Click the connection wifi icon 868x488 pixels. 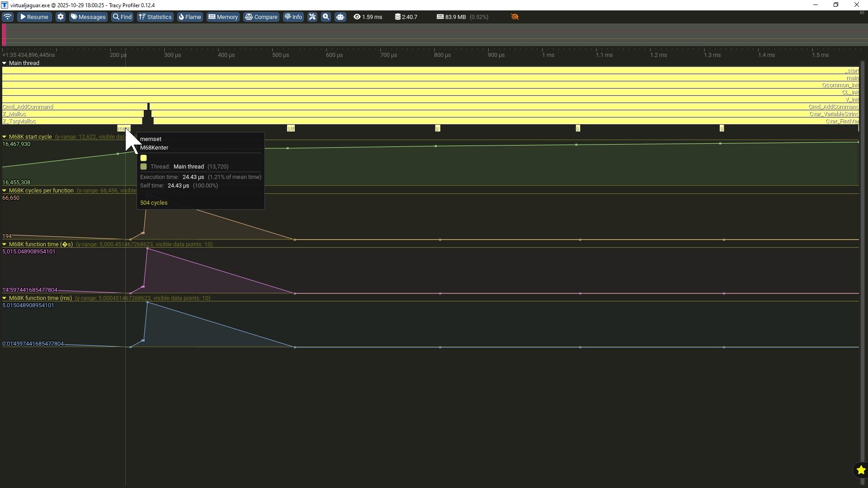(x=8, y=17)
